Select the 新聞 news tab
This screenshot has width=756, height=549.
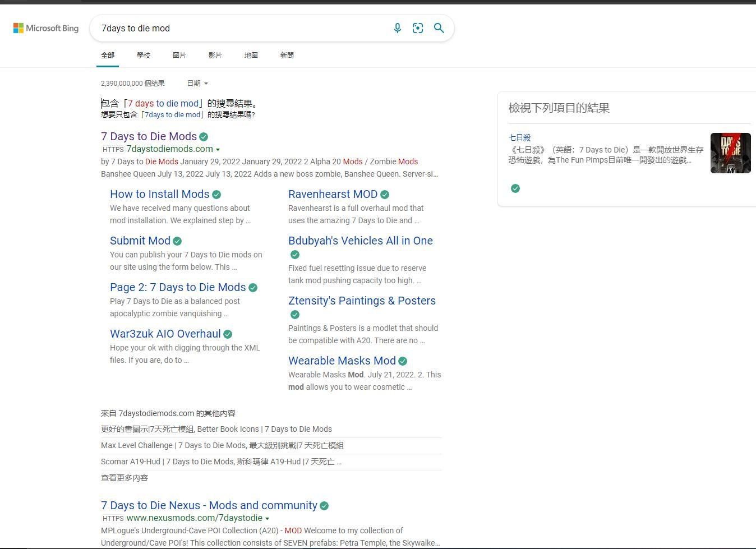[x=287, y=56]
